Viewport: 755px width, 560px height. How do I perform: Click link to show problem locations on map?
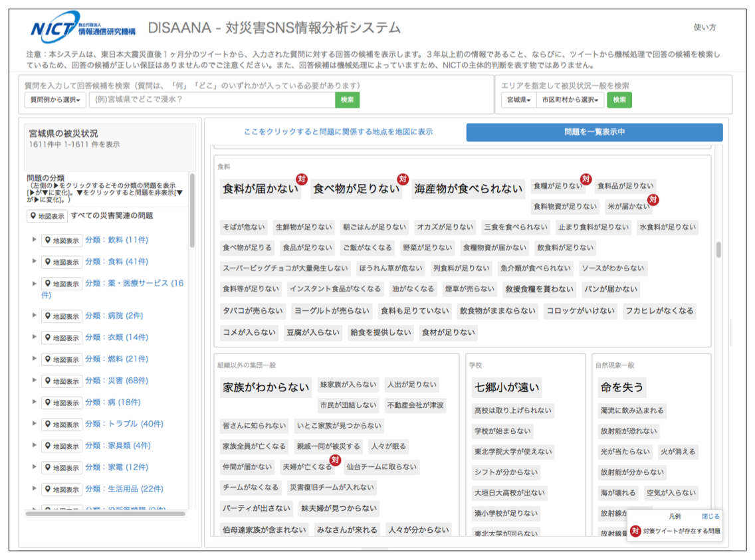pos(338,132)
